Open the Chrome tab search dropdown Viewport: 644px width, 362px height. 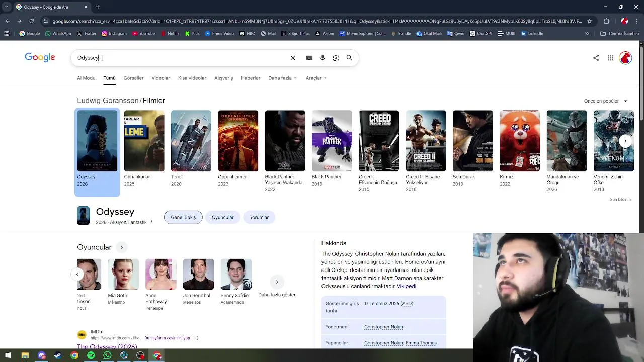click(7, 7)
